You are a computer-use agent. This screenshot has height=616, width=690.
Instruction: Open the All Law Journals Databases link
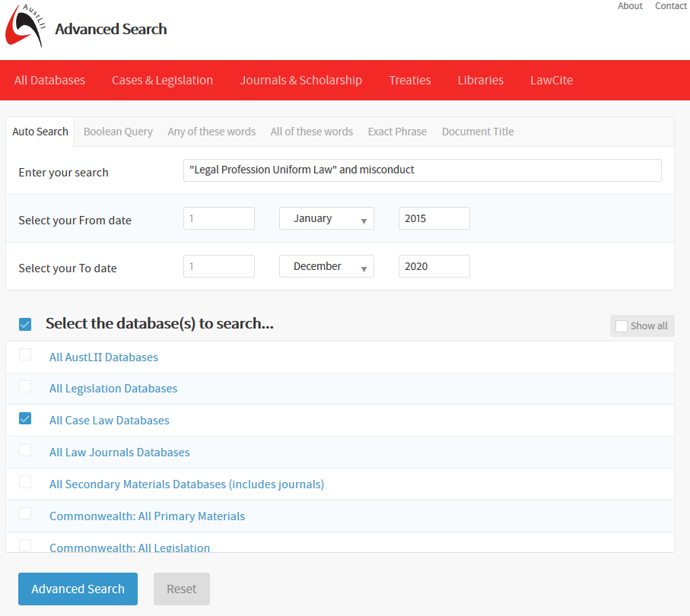coord(119,452)
